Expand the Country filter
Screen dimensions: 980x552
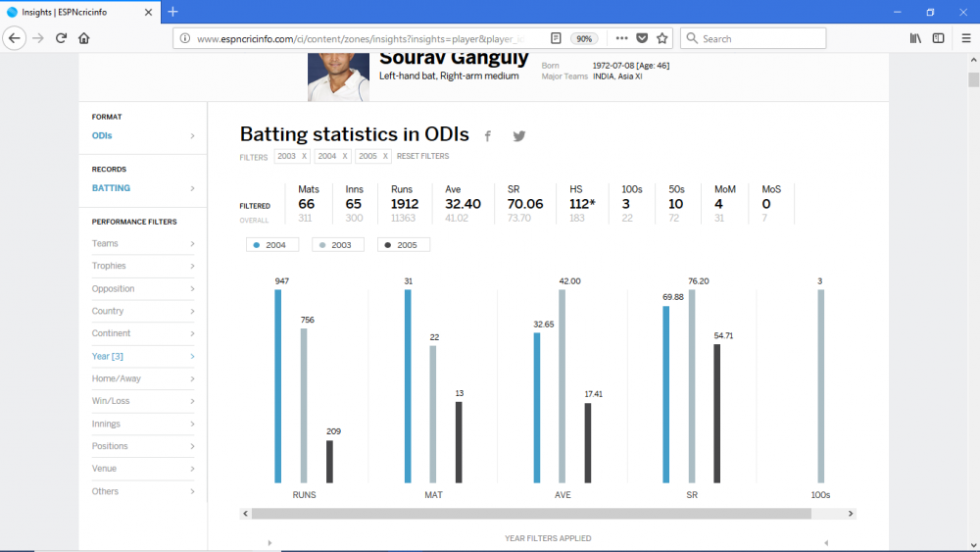tap(143, 311)
